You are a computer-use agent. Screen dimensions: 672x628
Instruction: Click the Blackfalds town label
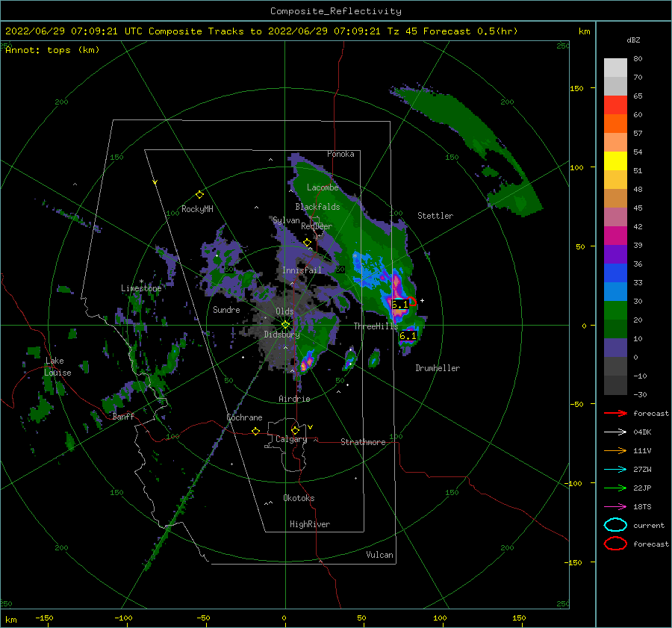[x=317, y=207]
